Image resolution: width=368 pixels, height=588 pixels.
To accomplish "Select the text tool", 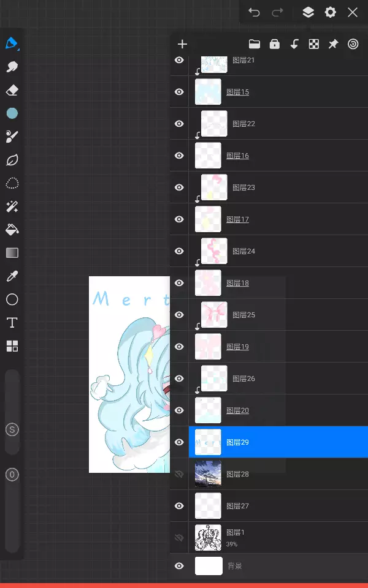I will pyautogui.click(x=12, y=323).
